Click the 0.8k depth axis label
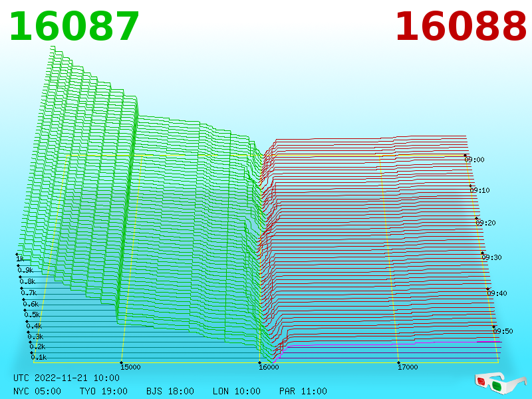Screen dimensions: 532x399 pyautogui.click(x=27, y=281)
